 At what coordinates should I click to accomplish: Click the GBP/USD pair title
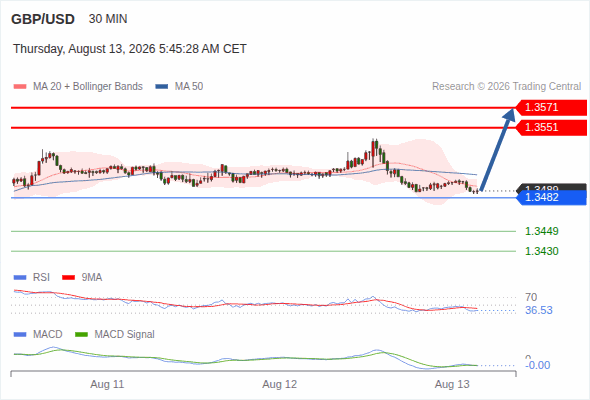43,19
